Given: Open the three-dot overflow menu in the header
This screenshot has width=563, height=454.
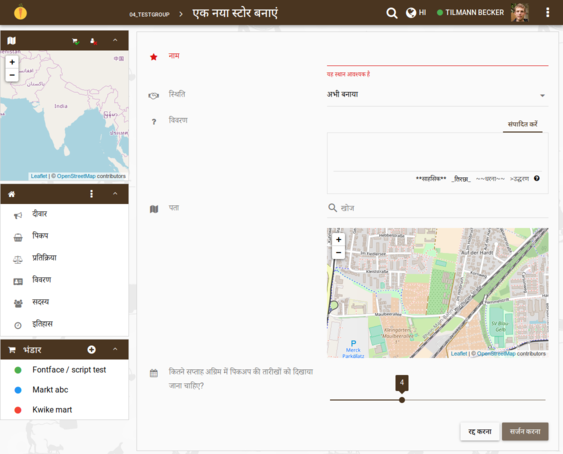Looking at the screenshot, I should 547,13.
